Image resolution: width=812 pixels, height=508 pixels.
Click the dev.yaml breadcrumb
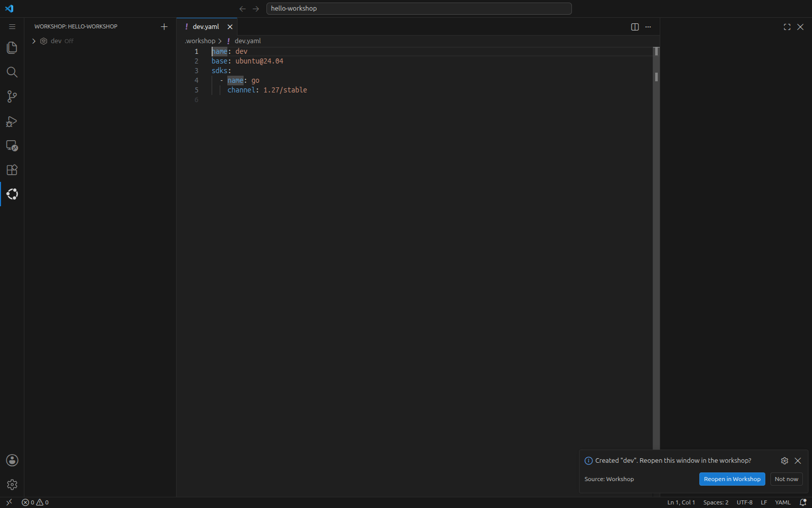point(248,41)
